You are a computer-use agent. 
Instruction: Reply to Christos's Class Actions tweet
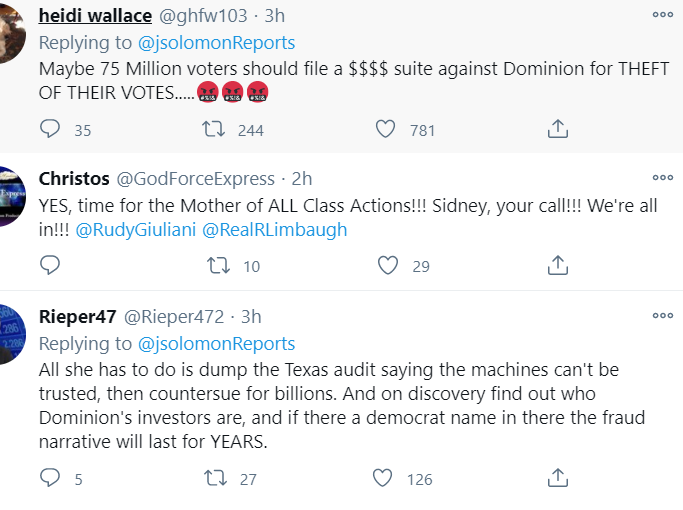click(x=50, y=265)
